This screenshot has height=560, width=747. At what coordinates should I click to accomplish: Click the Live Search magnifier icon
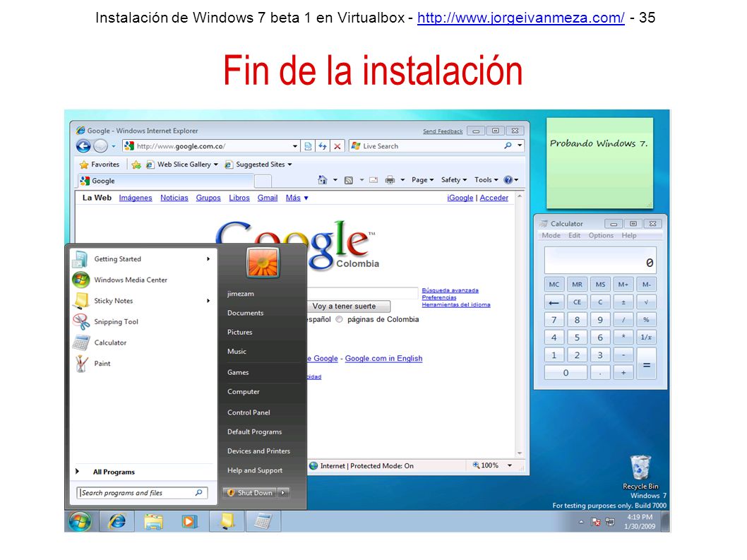(508, 146)
